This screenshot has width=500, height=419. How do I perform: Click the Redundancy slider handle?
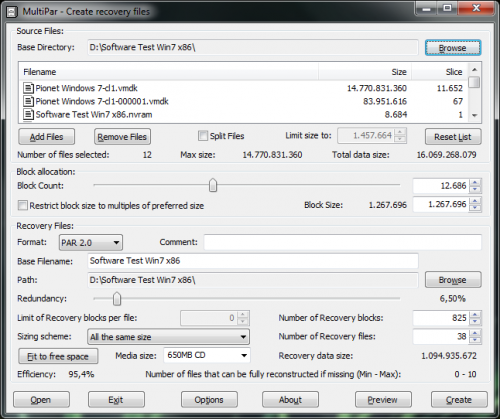coord(117,298)
